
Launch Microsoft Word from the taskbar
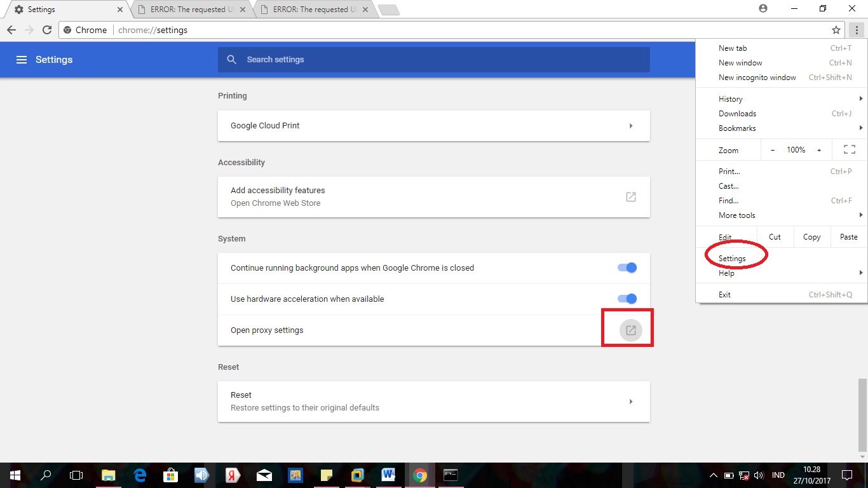(388, 475)
